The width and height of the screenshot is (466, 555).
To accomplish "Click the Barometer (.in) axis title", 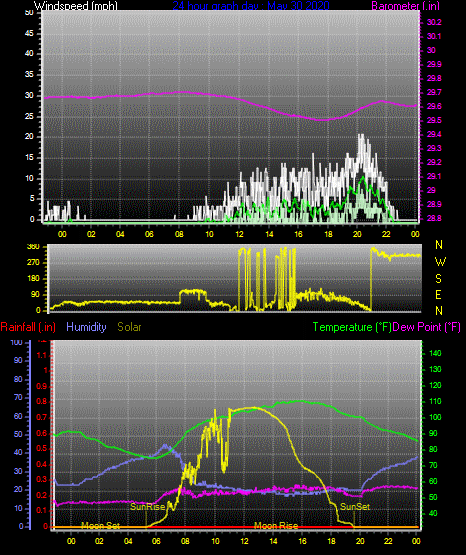I will pyautogui.click(x=405, y=5).
